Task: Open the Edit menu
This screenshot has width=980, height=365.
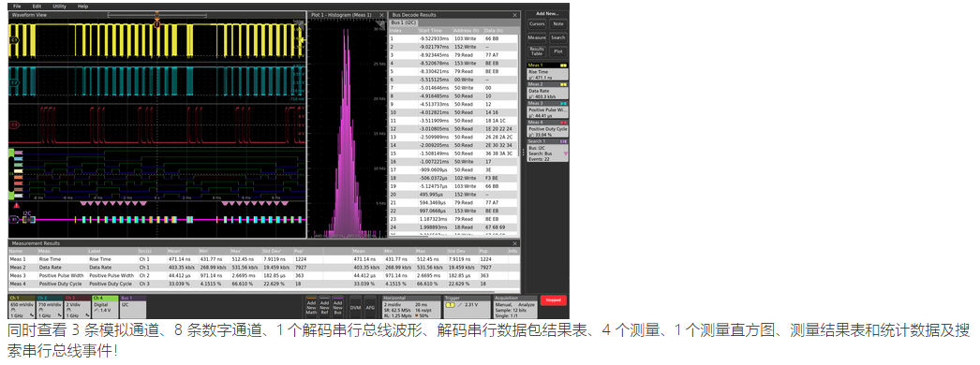Action: point(37,6)
